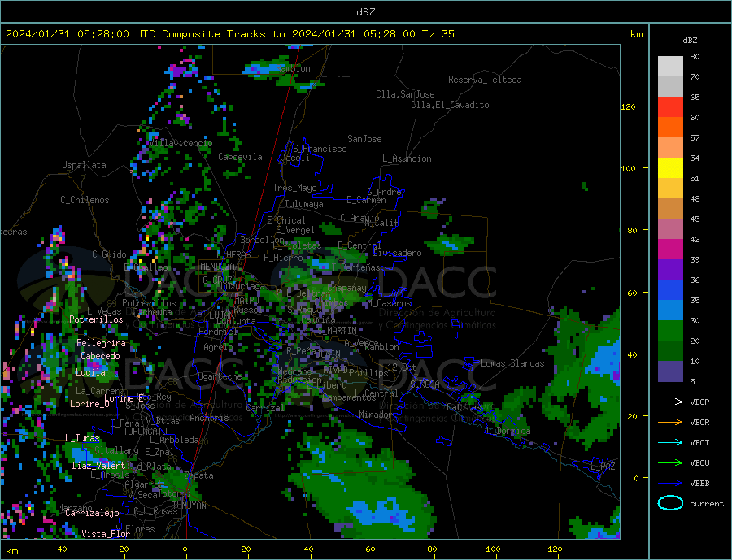Click the Clla.El_Cavadito map label

click(x=450, y=105)
